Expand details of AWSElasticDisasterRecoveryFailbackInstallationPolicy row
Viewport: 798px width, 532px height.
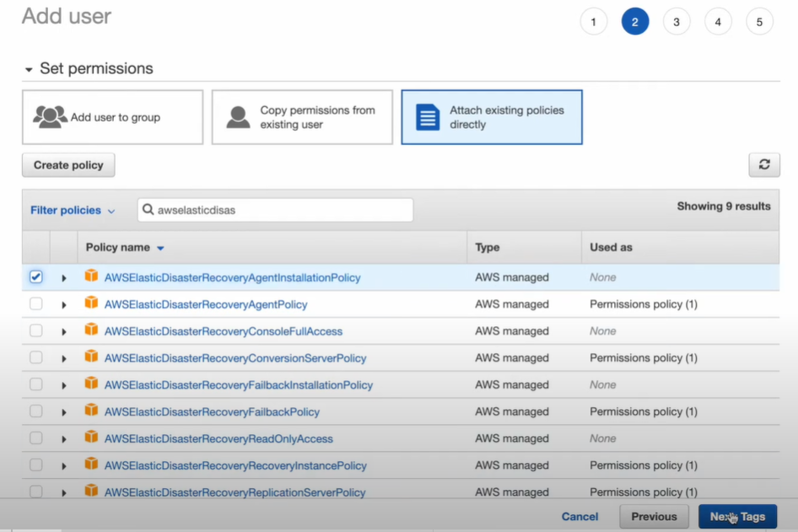tap(63, 385)
